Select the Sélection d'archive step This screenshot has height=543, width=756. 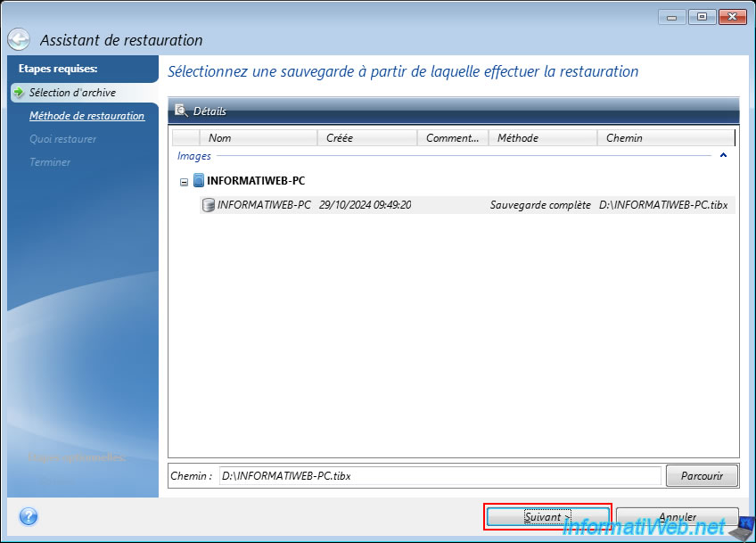[72, 93]
